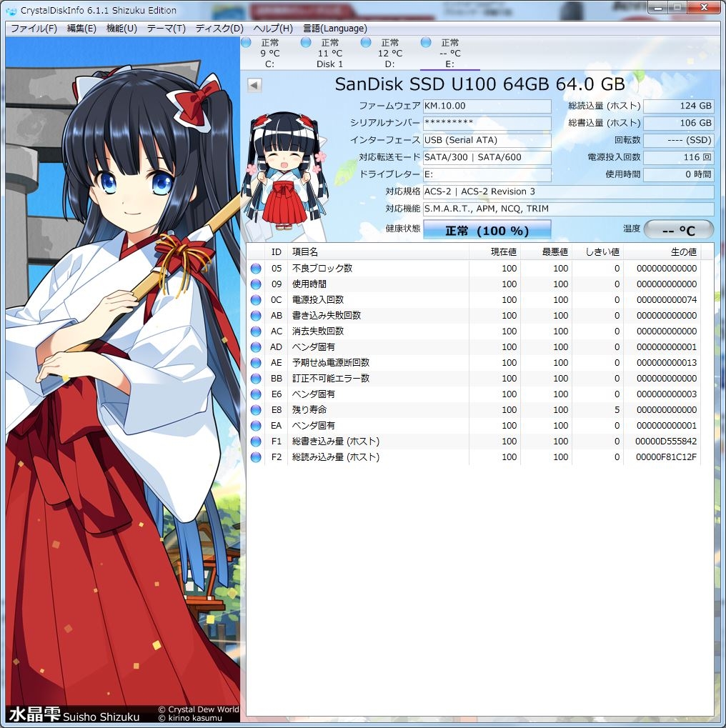Click the masked serial number field
This screenshot has width=726, height=728.
coord(487,123)
